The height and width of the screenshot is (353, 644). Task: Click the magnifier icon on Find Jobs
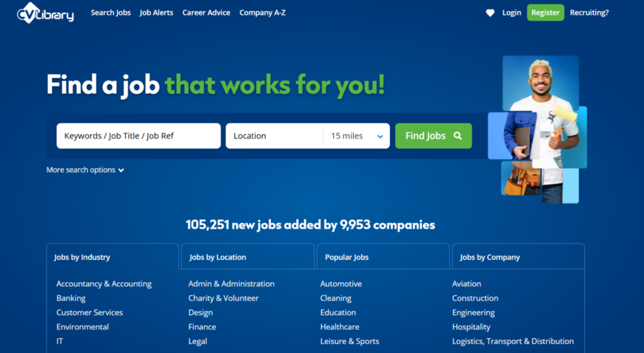457,135
